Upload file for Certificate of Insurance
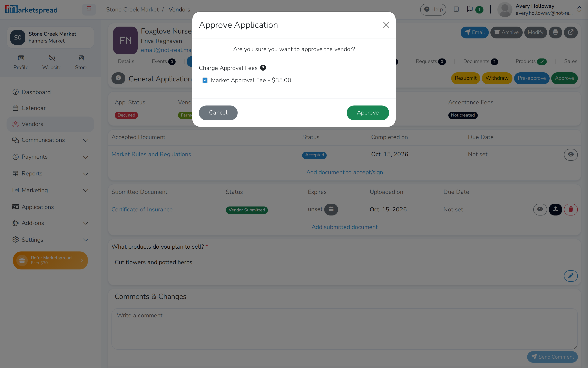 [x=555, y=209]
